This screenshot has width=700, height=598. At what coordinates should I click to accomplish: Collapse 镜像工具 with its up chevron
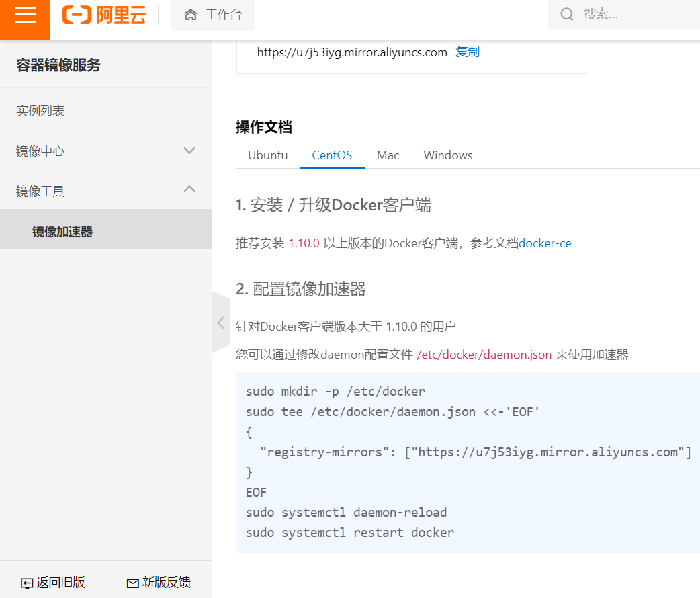(189, 189)
